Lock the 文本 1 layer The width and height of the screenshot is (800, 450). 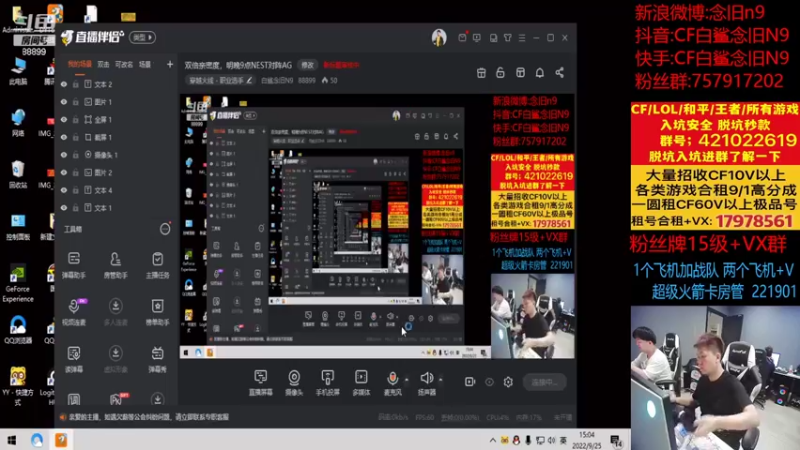tap(76, 208)
